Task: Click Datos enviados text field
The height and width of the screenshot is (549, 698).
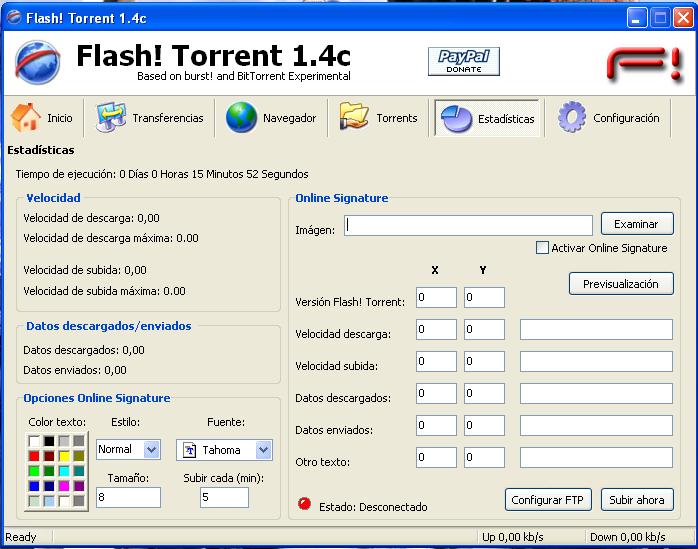Action: coord(596,426)
